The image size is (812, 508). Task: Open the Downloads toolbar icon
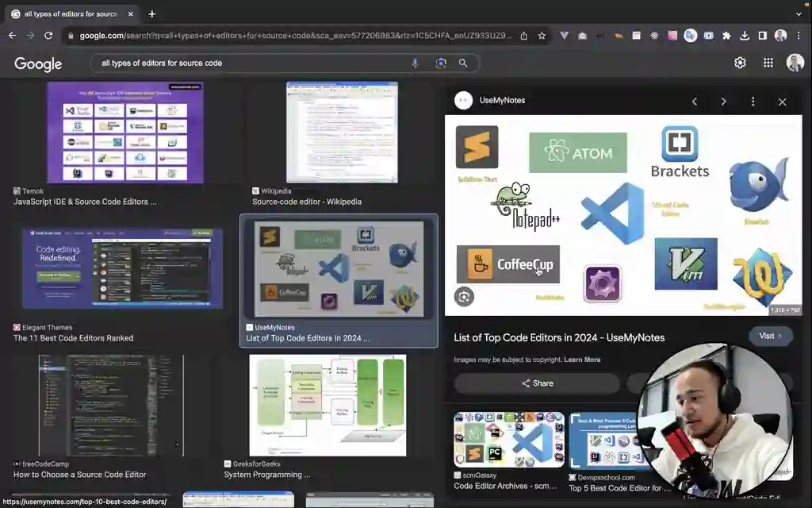[x=746, y=35]
